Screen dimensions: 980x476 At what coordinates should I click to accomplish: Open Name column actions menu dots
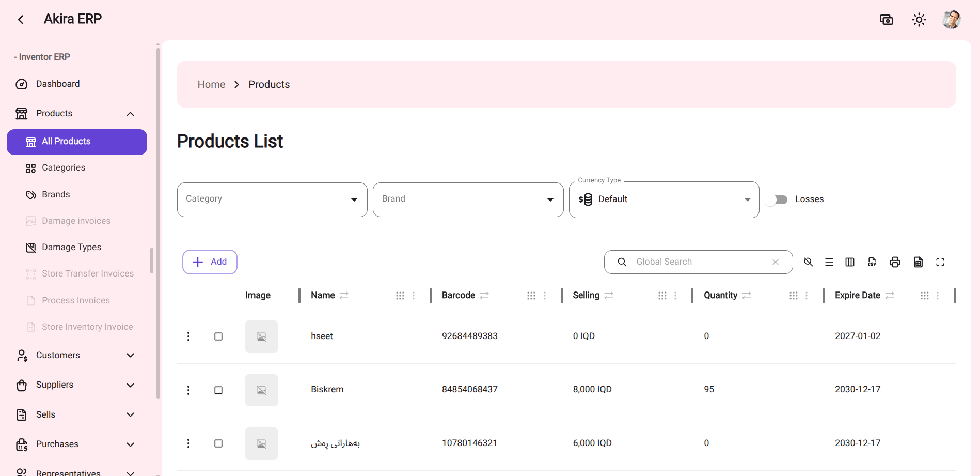click(414, 296)
